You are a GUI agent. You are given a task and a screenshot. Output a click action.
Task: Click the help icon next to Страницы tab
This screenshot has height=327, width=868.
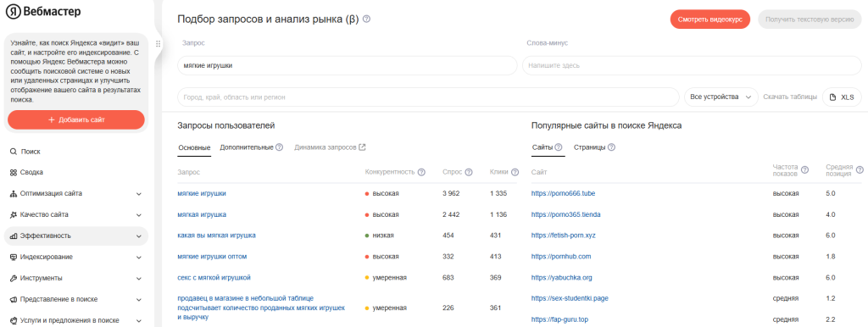[x=611, y=147]
